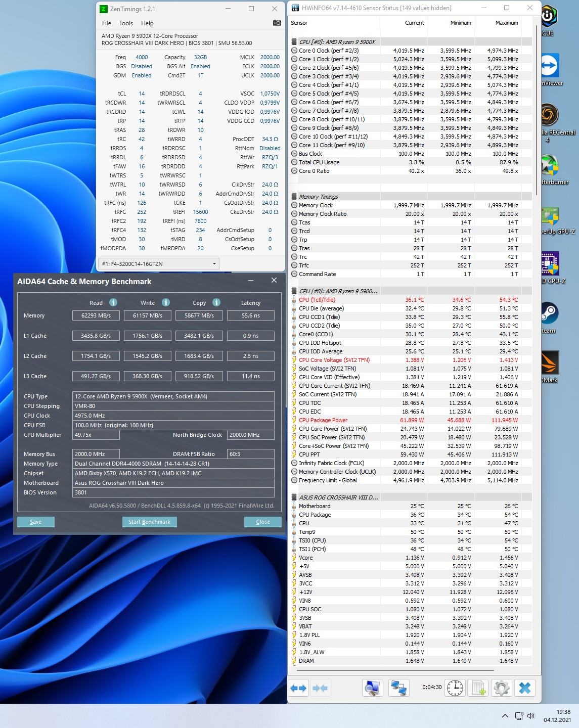Open the RECentral 4 desktop icon

(556, 122)
